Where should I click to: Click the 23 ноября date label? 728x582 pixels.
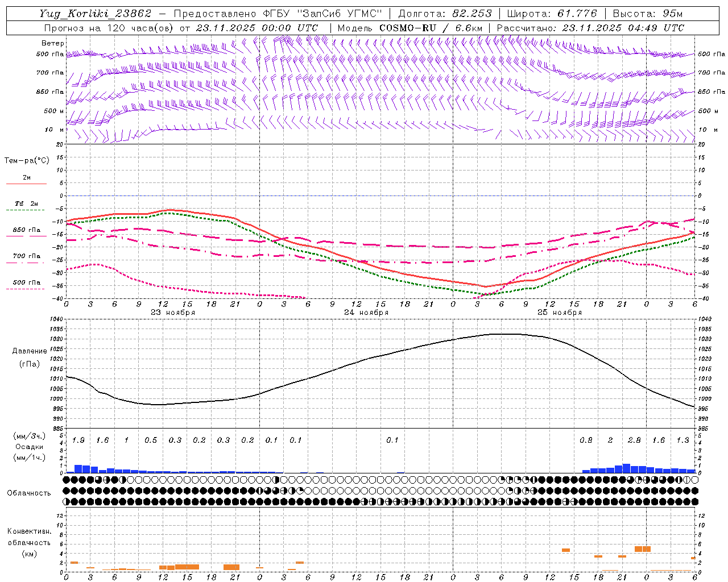click(x=173, y=313)
